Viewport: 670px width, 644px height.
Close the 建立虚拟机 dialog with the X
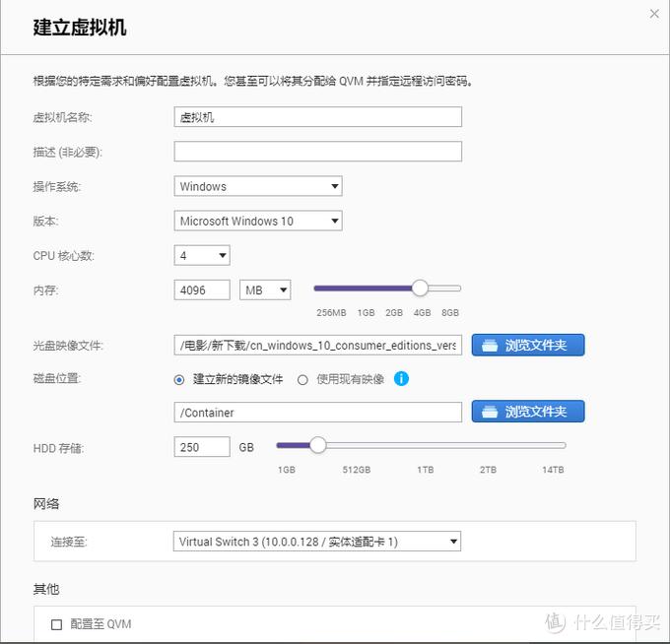pos(654,14)
